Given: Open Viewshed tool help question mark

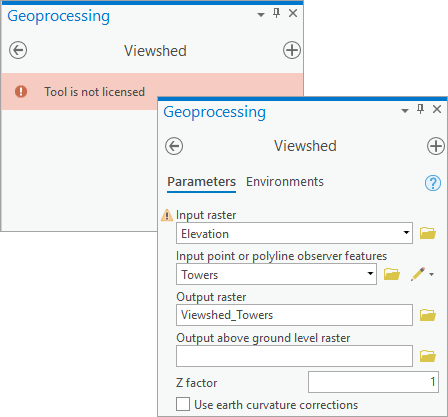Looking at the screenshot, I should 433,183.
